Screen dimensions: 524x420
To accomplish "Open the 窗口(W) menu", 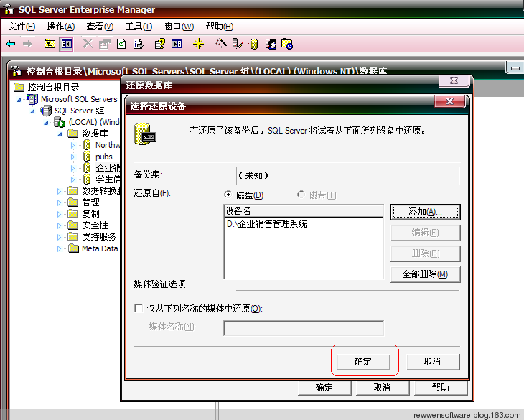I will 179,27.
